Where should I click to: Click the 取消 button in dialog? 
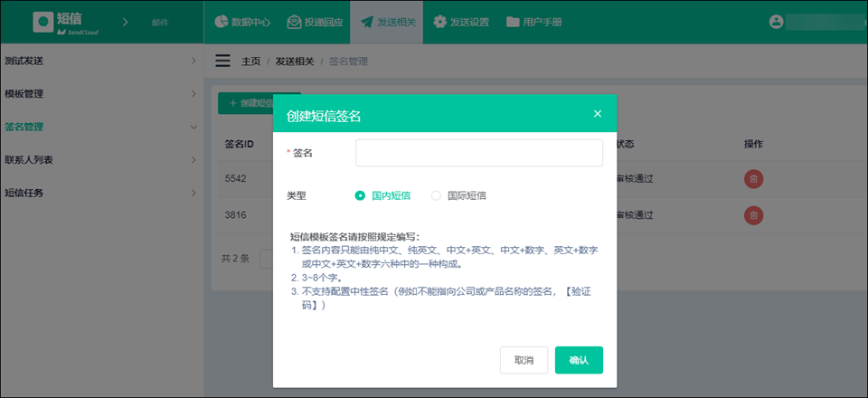click(524, 360)
